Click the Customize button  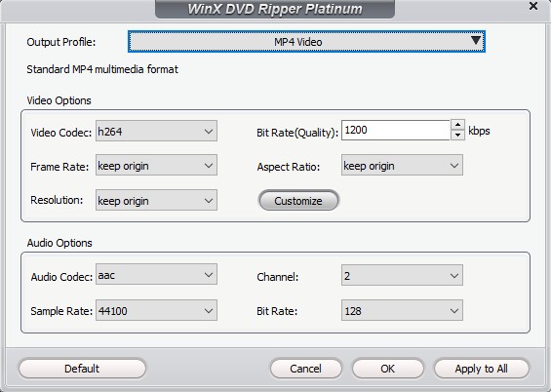pos(298,201)
